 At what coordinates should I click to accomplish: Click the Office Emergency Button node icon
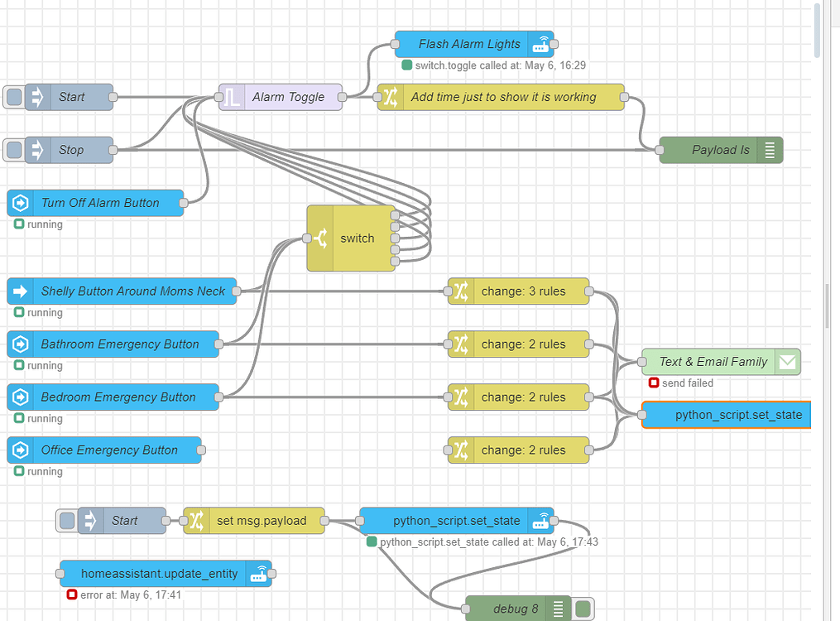pyautogui.click(x=21, y=450)
